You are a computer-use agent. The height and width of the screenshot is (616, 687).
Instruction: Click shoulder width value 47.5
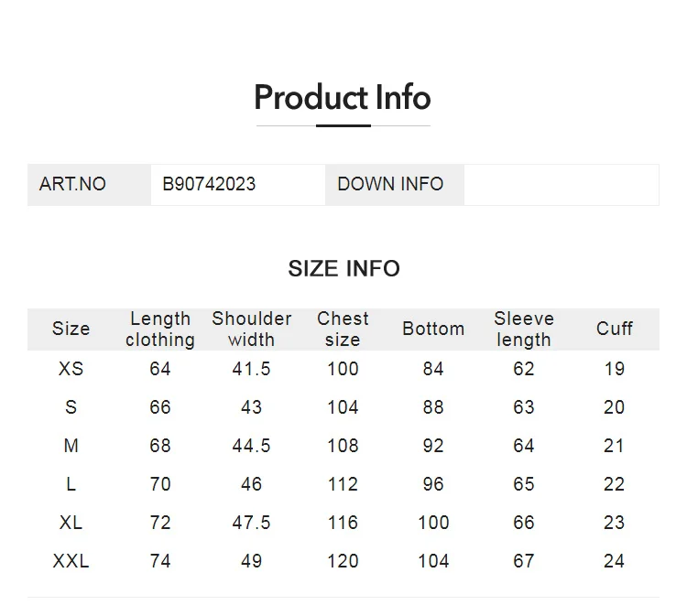click(x=252, y=523)
